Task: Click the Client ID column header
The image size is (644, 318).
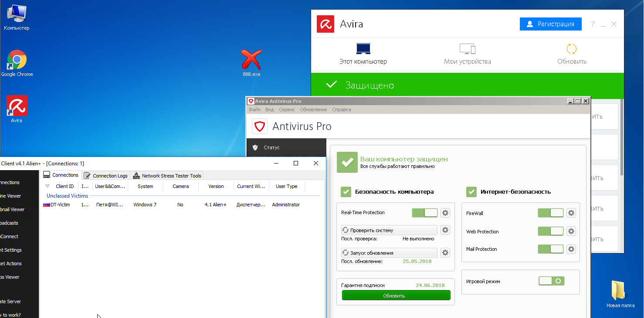Action: click(x=64, y=186)
